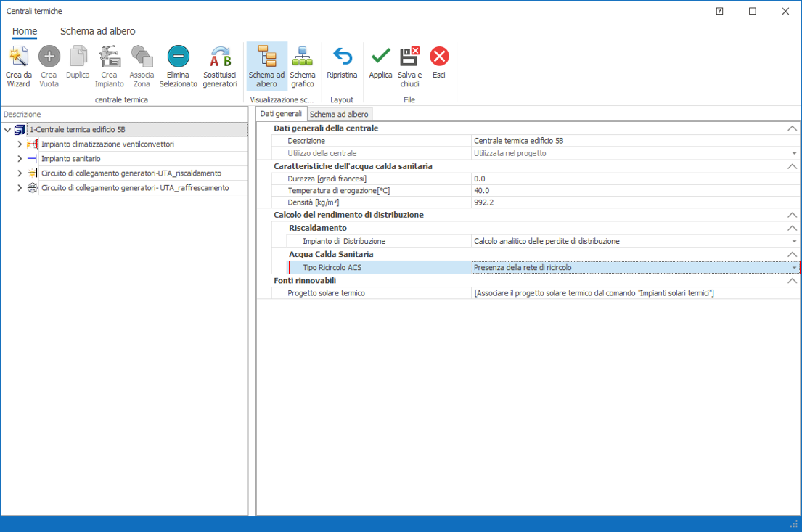Click Sostituisci generatori icon

(220, 57)
